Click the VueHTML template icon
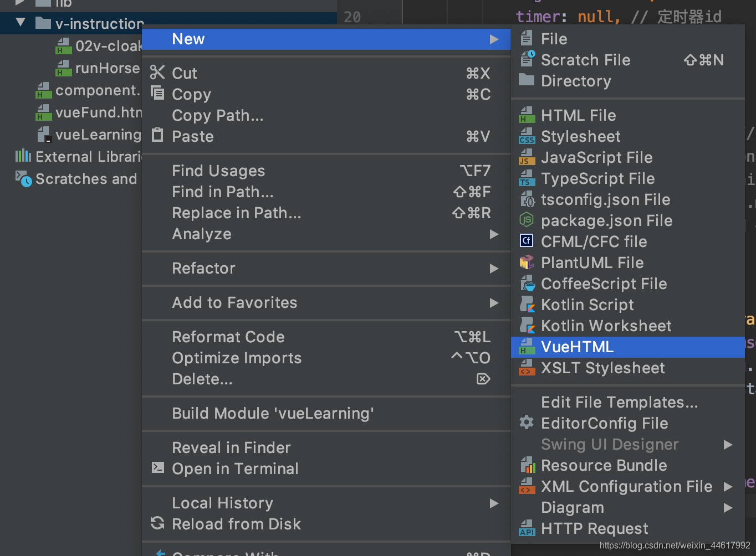 coord(527,347)
